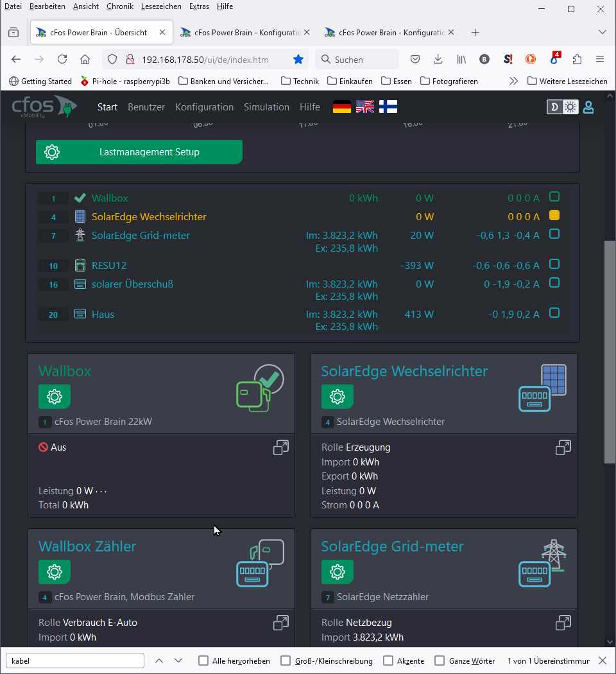Viewport: 616px width, 674px height.
Task: Tick the Akzente find option
Action: click(x=388, y=661)
